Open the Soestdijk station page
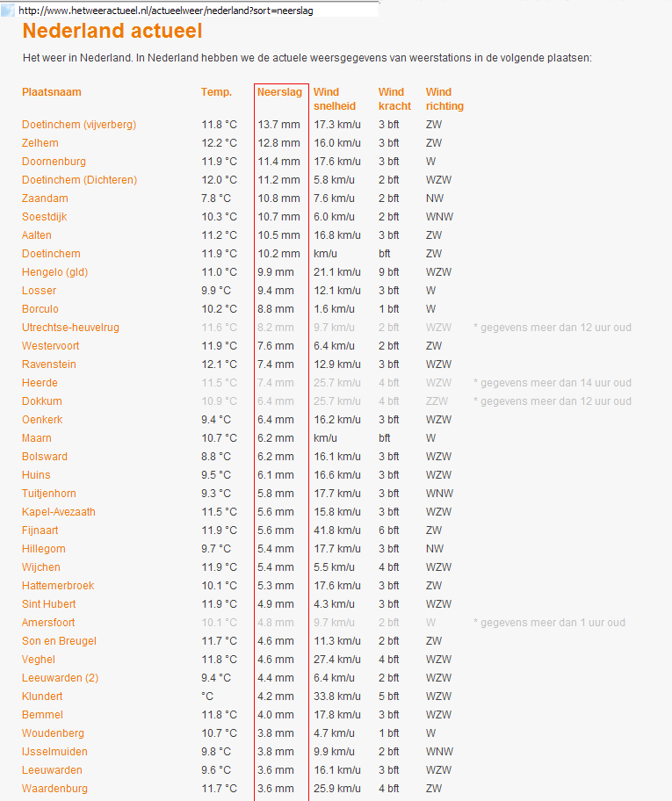 coord(45,217)
